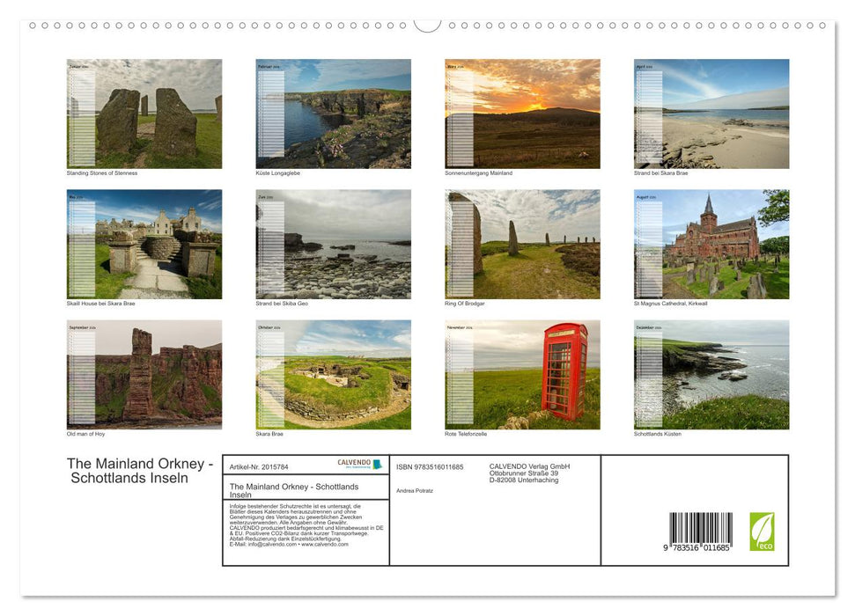Open the red telephone box image icon
This screenshot has width=855, height=616.
pos(522,375)
